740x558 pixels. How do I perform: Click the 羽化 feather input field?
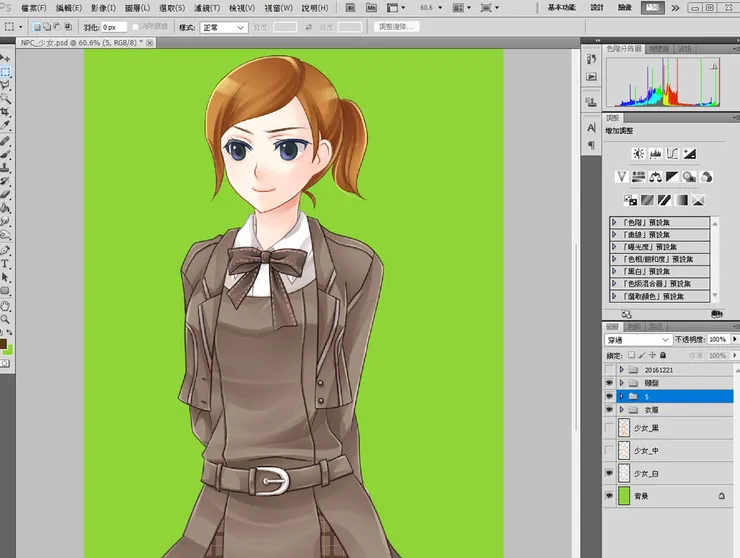(115, 27)
